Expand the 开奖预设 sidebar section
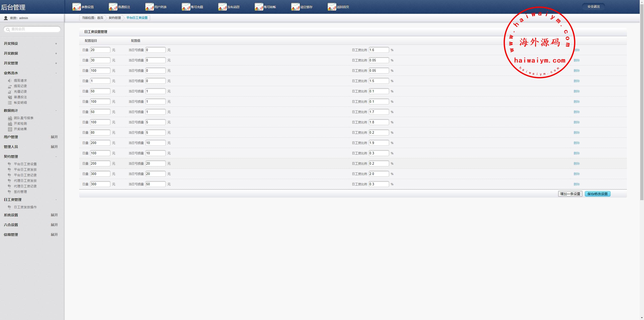Image resolution: width=644 pixels, height=320 pixels. coord(56,44)
